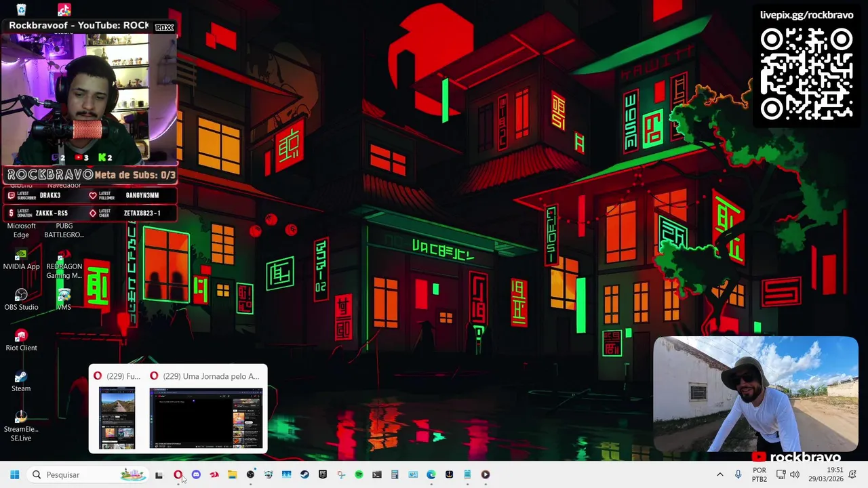This screenshot has width=868, height=488.
Task: Switch to "(229) Fu..." Opera preview thumbnail
Action: (117, 410)
